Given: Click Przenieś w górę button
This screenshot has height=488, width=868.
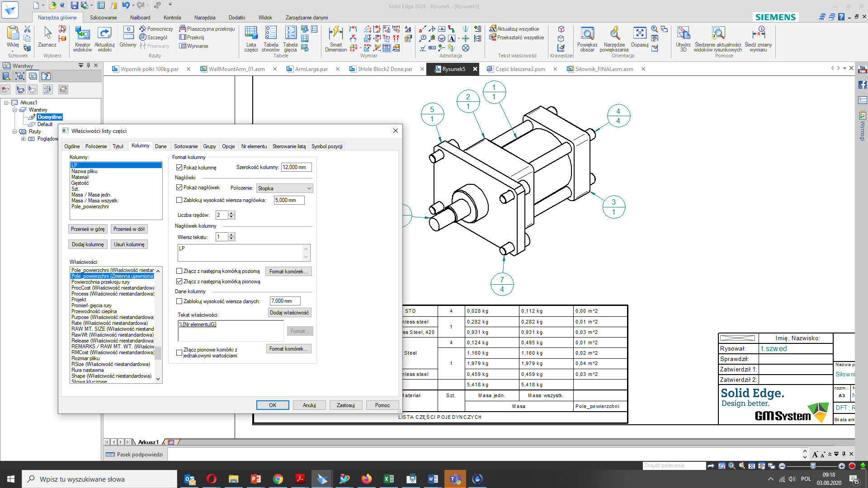Looking at the screenshot, I should (88, 229).
